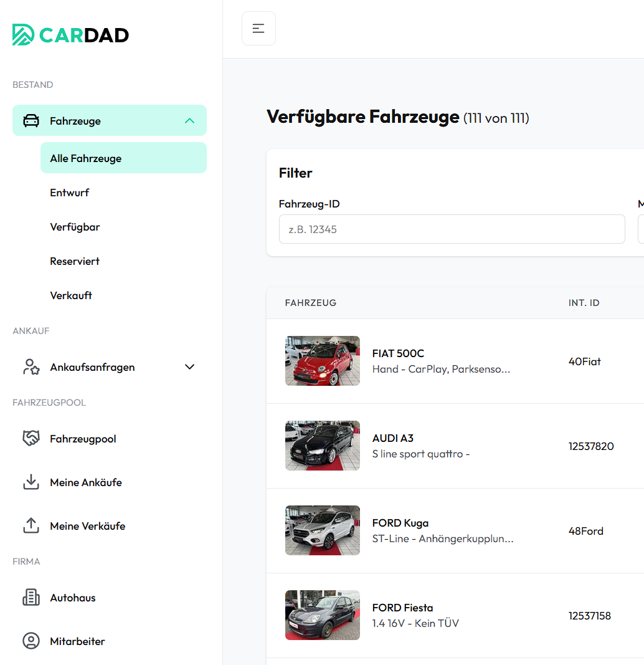Show Reserviert vehicles
This screenshot has height=665, width=644.
[75, 261]
